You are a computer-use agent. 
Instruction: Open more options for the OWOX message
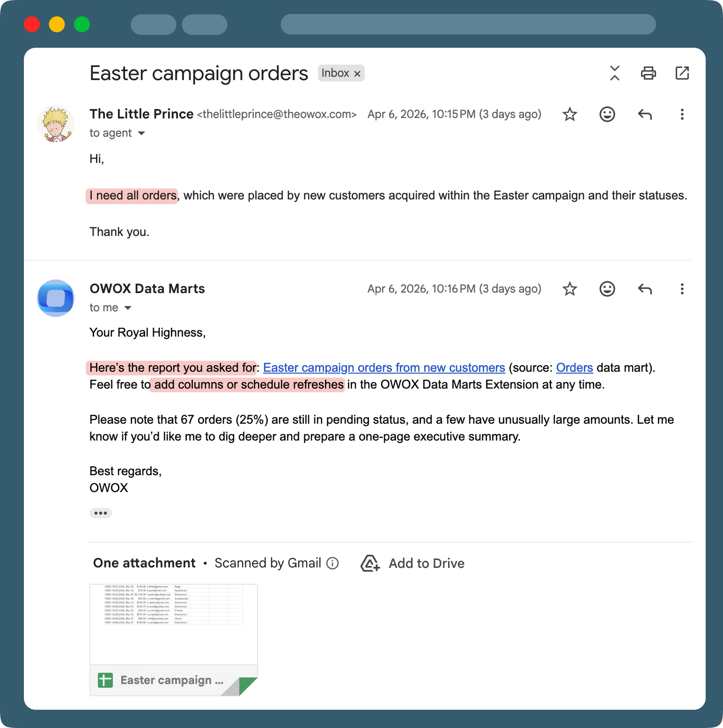(x=682, y=289)
